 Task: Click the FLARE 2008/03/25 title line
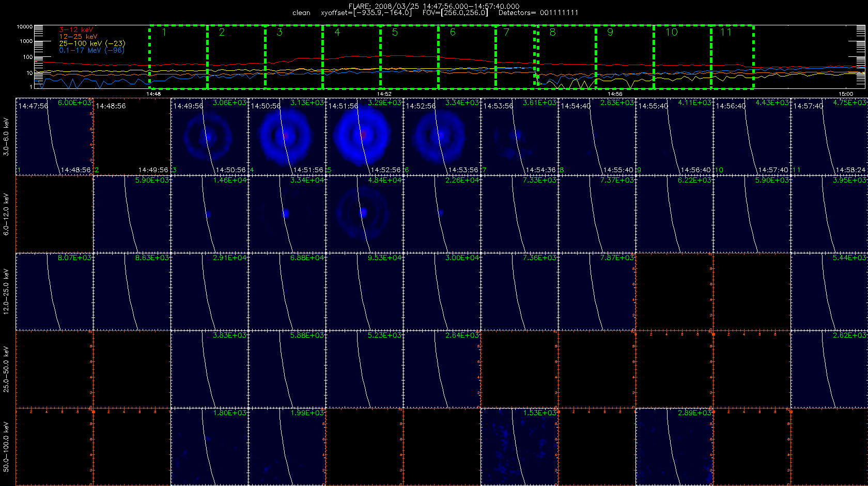click(x=434, y=6)
